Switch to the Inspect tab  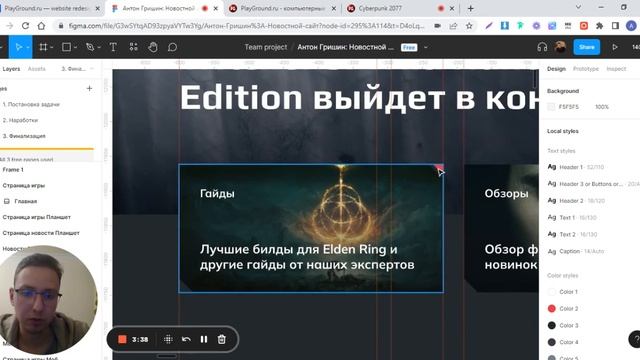[616, 69]
